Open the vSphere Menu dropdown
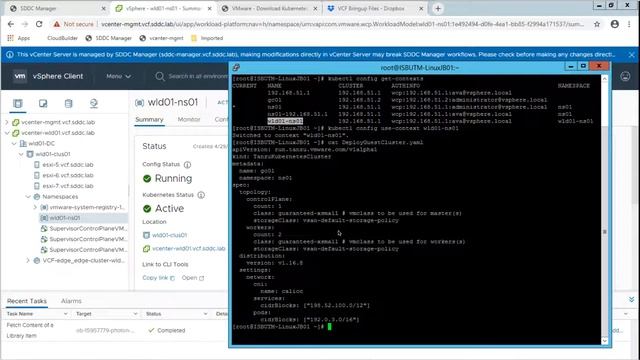This screenshot has width=640, height=360. click(118, 76)
